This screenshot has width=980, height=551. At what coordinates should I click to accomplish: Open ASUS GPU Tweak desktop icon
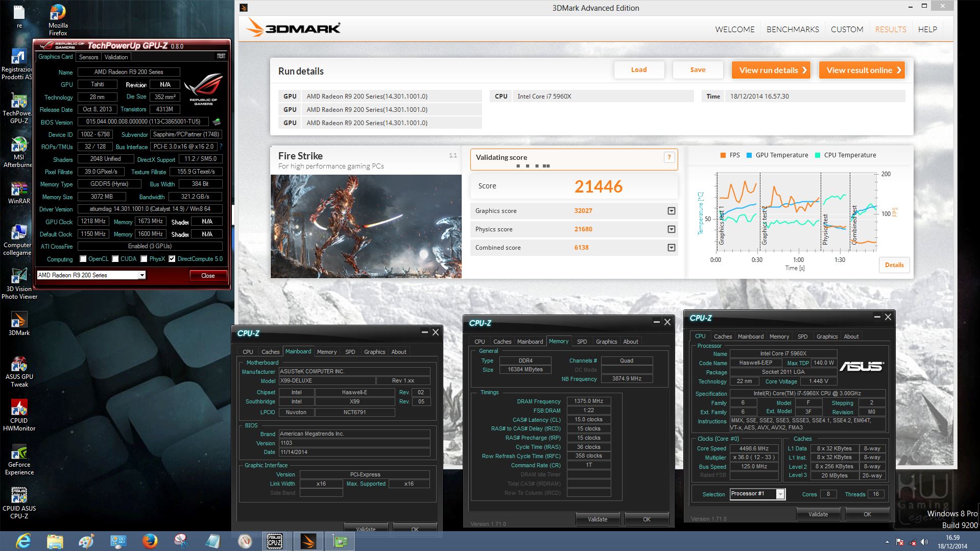(x=19, y=372)
